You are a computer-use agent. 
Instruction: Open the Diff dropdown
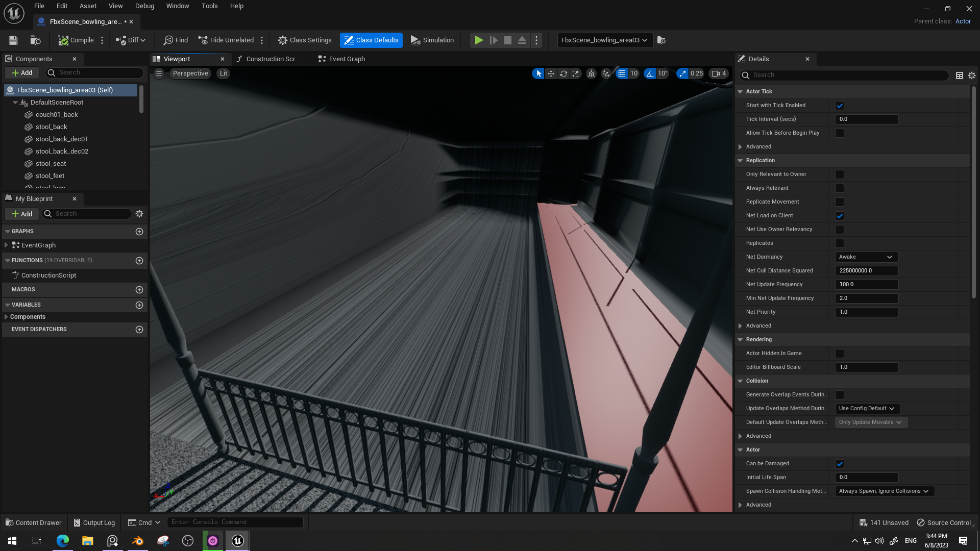pos(131,40)
